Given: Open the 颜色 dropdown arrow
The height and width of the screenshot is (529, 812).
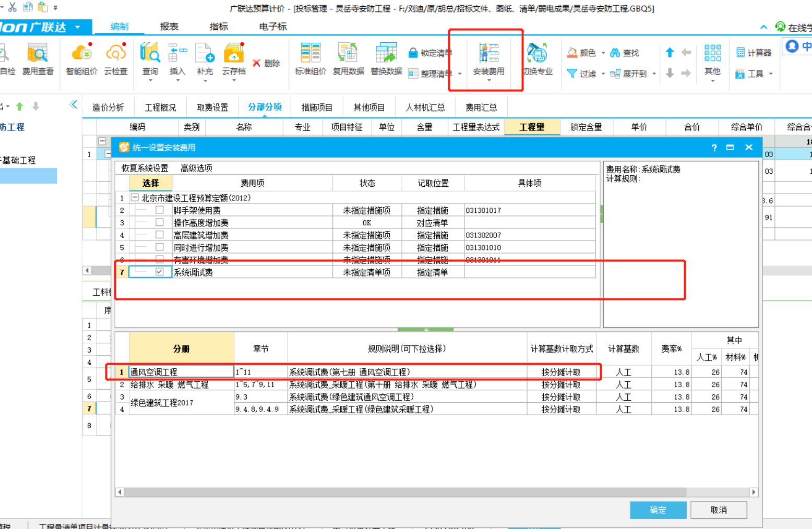Looking at the screenshot, I should point(603,53).
